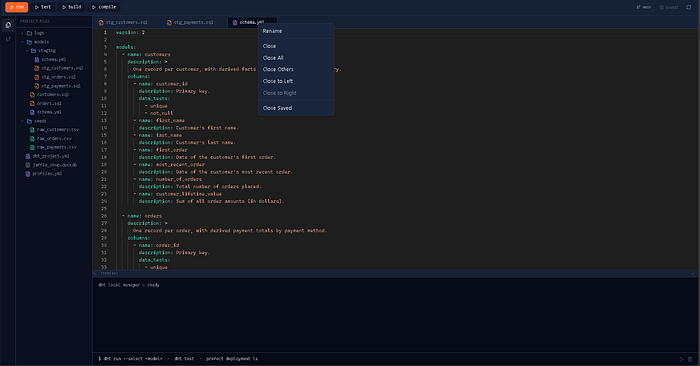The width and height of the screenshot is (700, 366).
Task: Click the TERMINAL panel header label
Action: coord(109,274)
